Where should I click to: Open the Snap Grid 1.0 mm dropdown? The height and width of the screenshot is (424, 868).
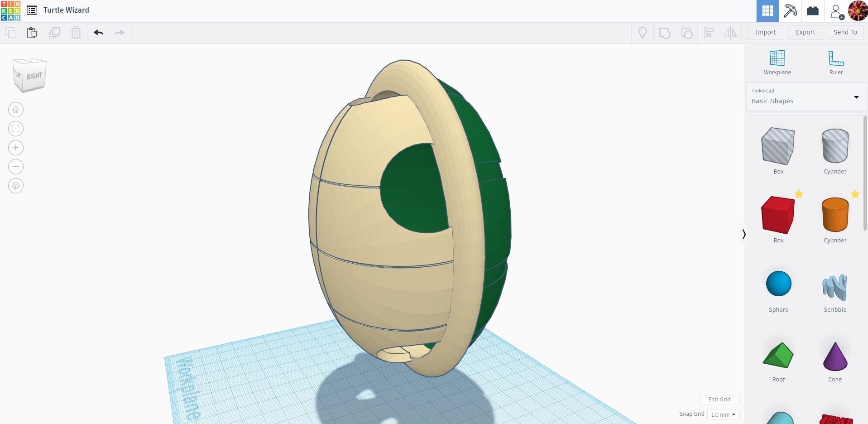[723, 414]
